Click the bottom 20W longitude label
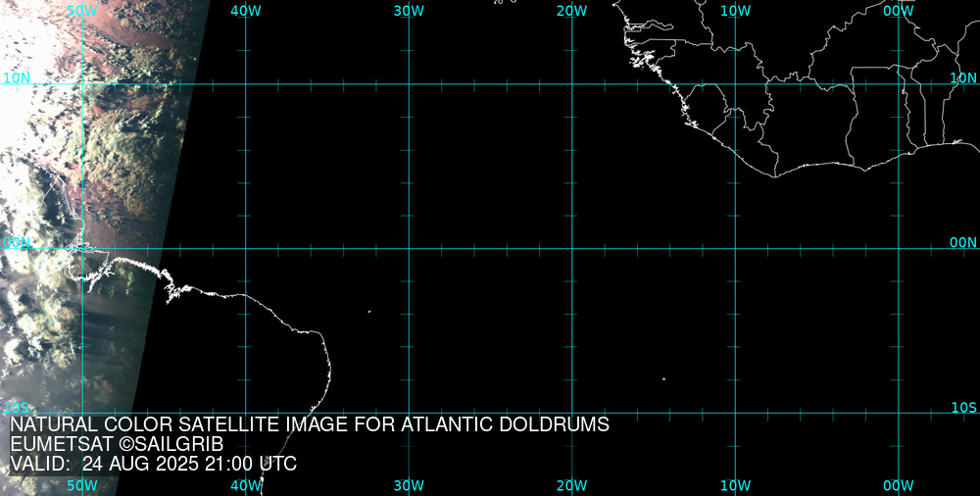The image size is (980, 496). [x=572, y=485]
